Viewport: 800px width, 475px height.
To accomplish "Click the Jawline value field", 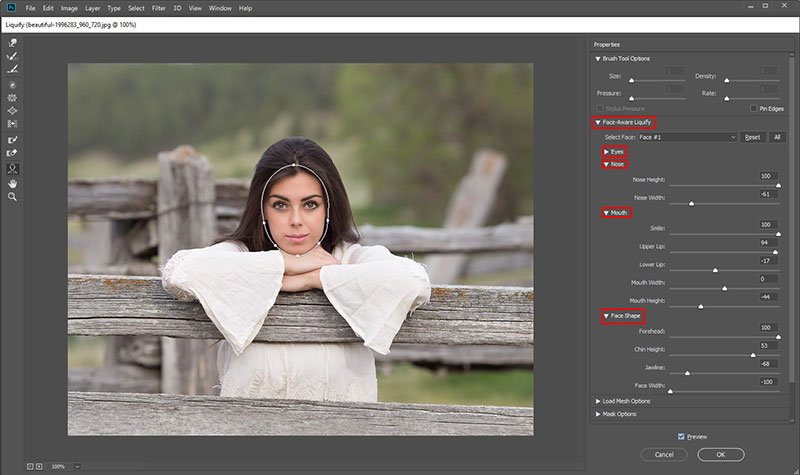I will (769, 364).
